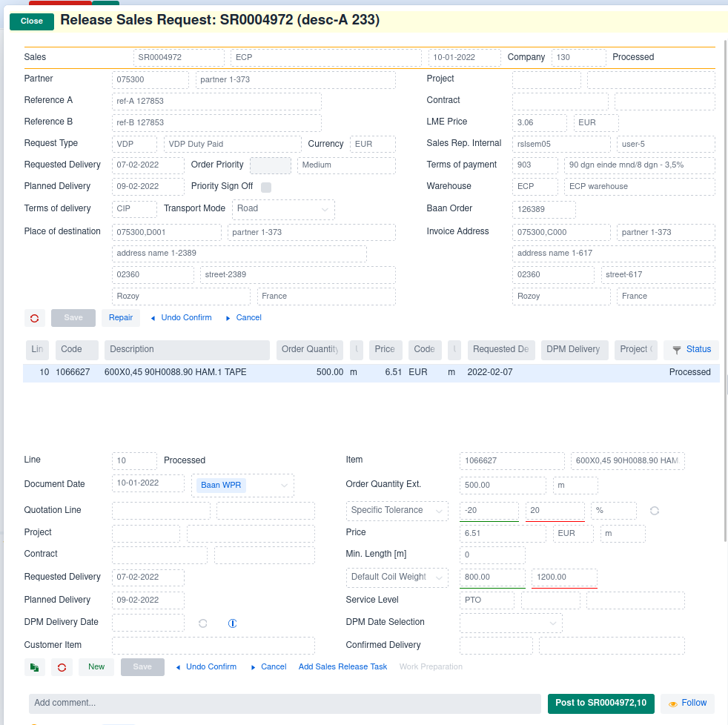Refresh the DPM Delivery Date
Image resolution: width=728 pixels, height=725 pixels.
coord(203,623)
